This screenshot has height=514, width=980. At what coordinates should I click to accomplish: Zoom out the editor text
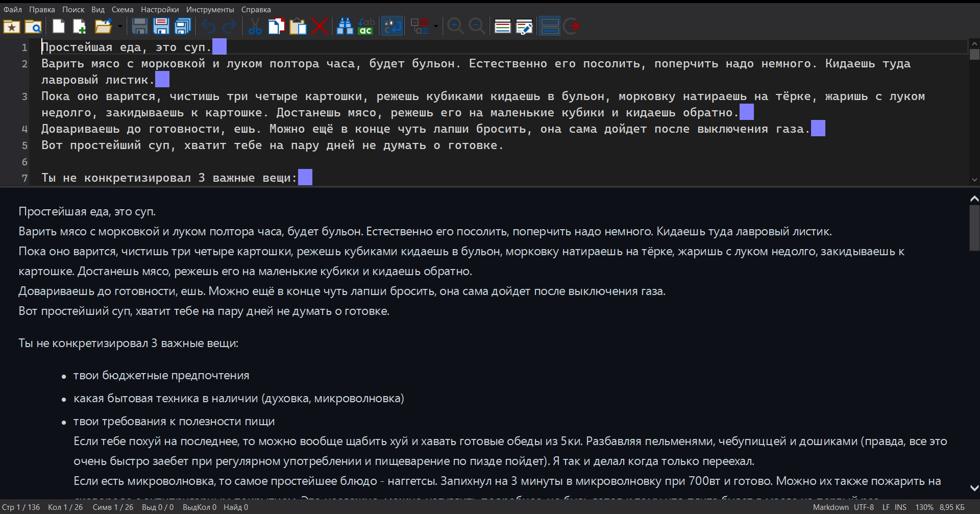(x=477, y=27)
